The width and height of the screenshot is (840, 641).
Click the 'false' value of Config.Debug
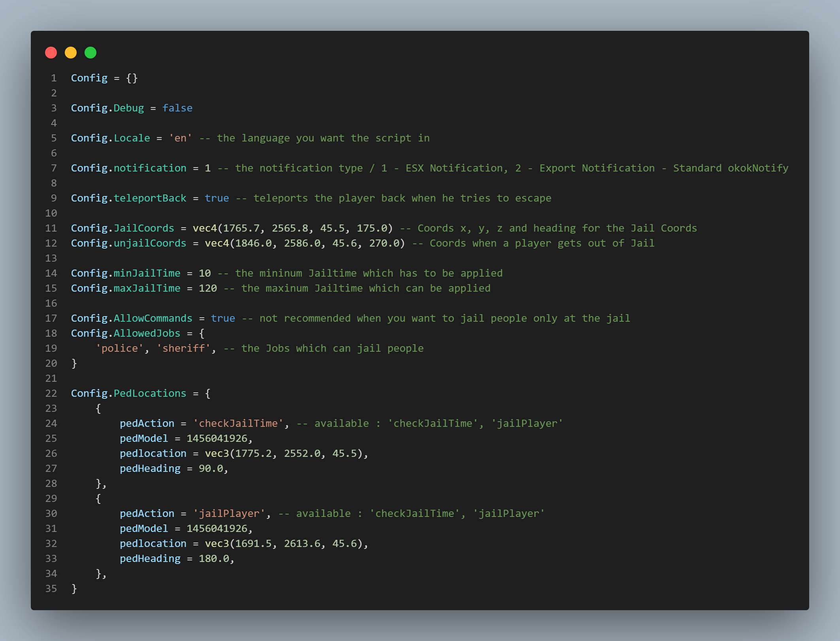177,108
